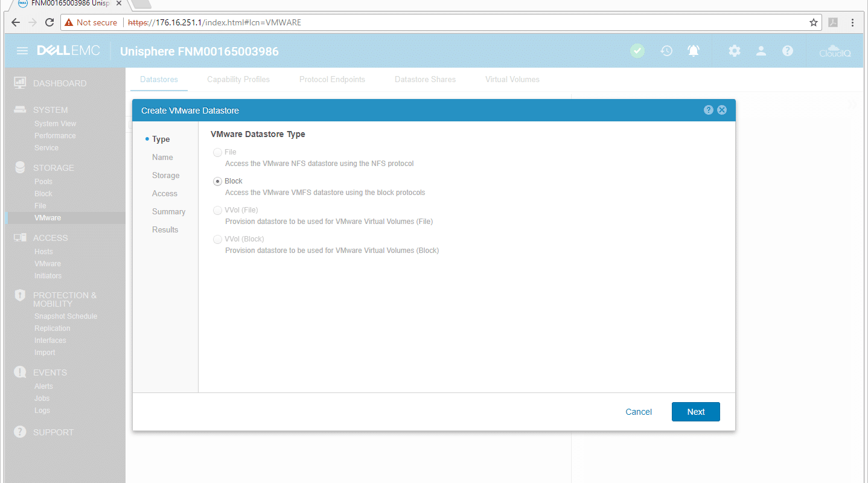Open Replication in the sidebar
This screenshot has width=868, height=483.
coord(52,328)
